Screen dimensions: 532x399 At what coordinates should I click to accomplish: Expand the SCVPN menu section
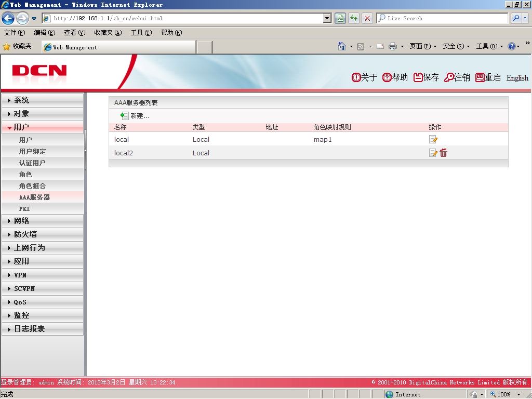(43, 289)
